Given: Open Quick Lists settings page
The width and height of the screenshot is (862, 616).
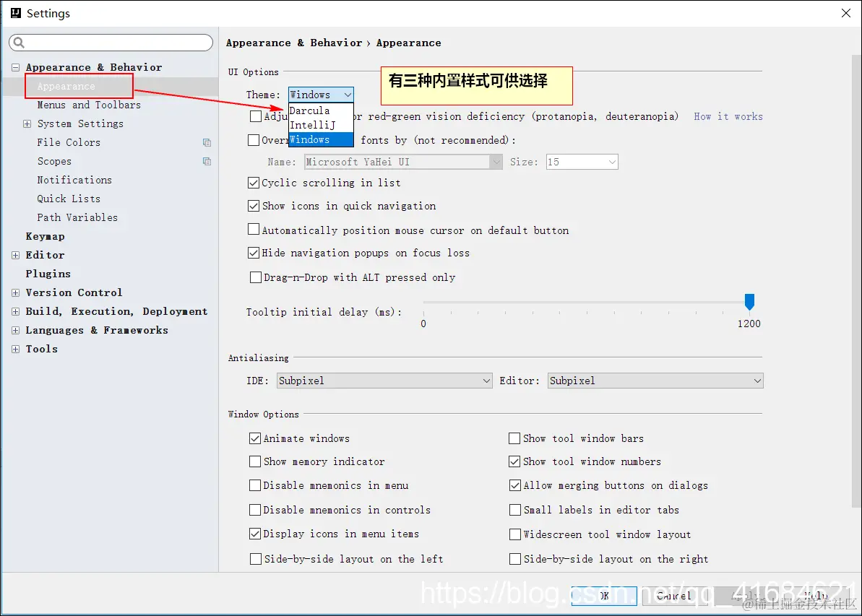Looking at the screenshot, I should (69, 199).
